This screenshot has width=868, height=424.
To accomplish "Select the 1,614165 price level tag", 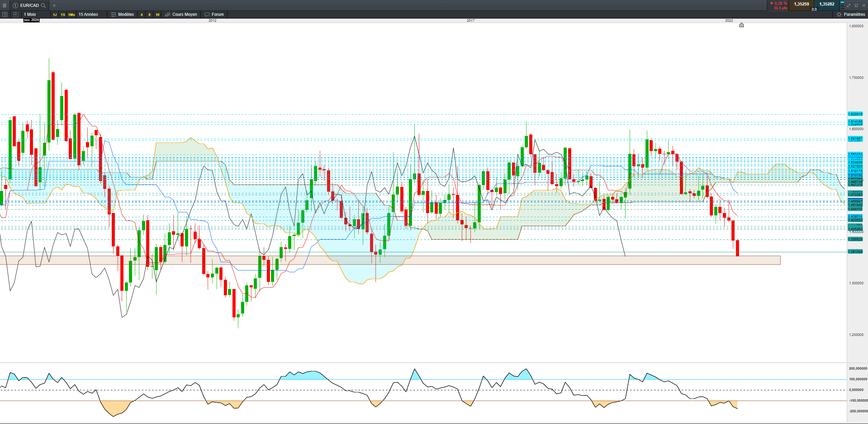I will pos(855,122).
